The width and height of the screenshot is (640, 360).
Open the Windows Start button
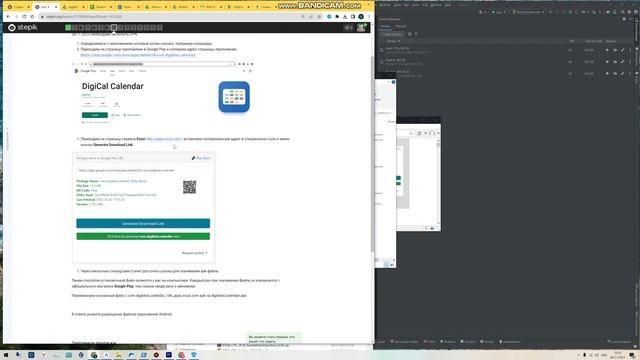click(x=6, y=355)
